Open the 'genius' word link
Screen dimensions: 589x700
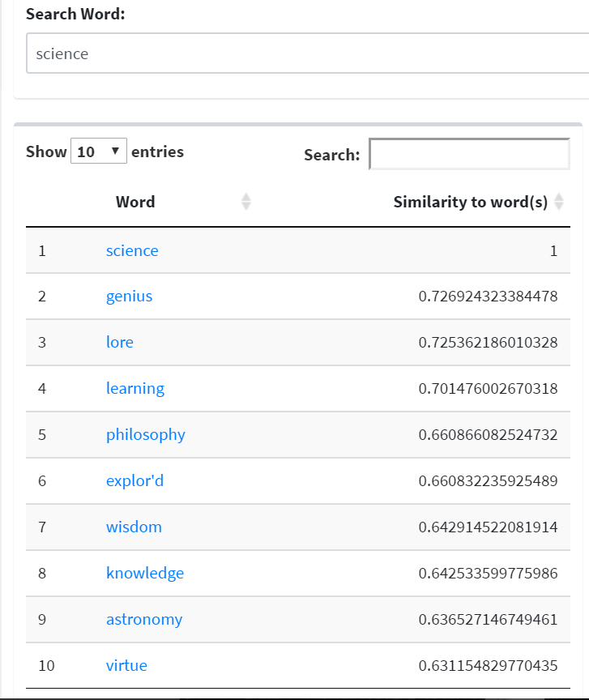coord(129,296)
